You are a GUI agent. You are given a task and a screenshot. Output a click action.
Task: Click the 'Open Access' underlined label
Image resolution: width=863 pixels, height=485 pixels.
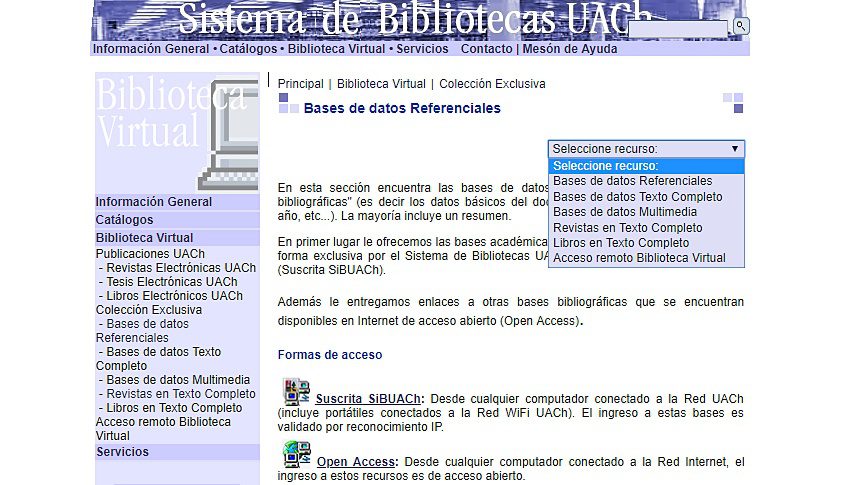pos(356,462)
